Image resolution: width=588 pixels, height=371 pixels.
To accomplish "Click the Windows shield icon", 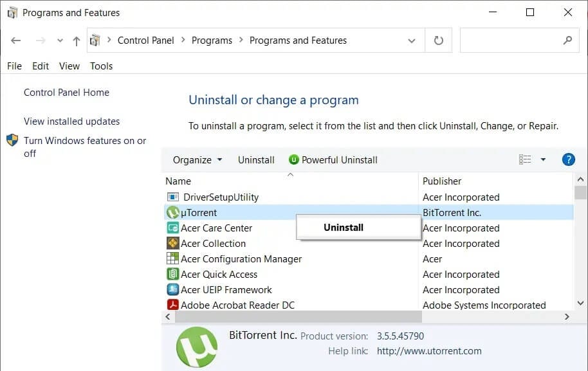I will tap(12, 140).
